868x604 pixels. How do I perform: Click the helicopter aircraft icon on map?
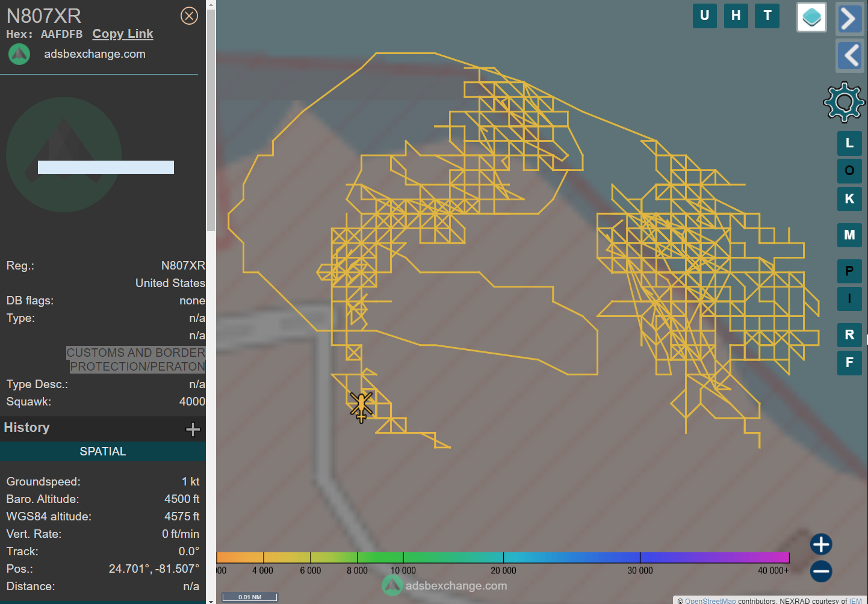(x=361, y=407)
